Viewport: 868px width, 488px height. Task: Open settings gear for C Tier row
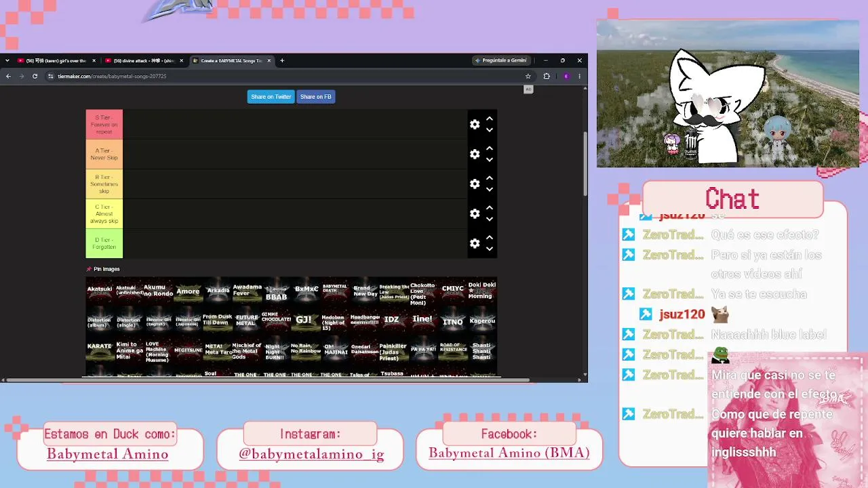[x=475, y=213]
